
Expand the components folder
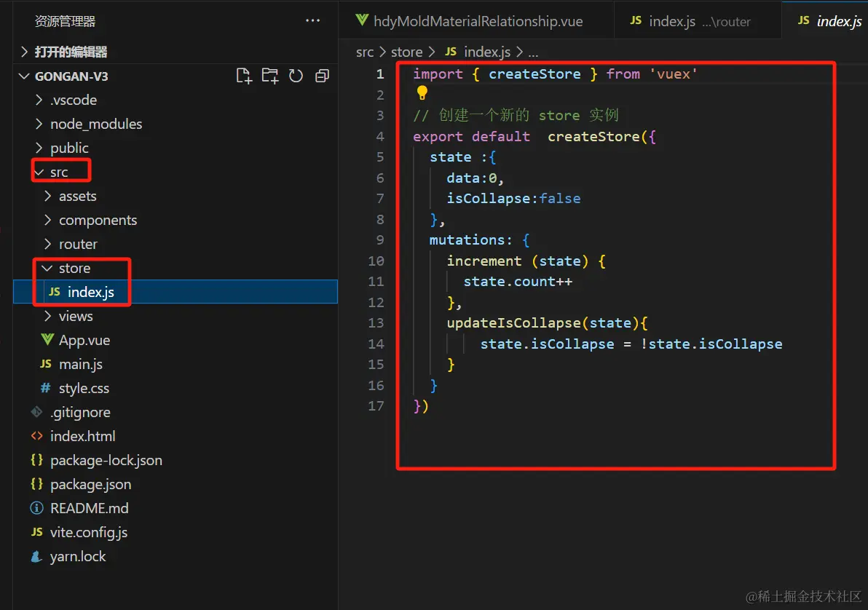coord(47,220)
